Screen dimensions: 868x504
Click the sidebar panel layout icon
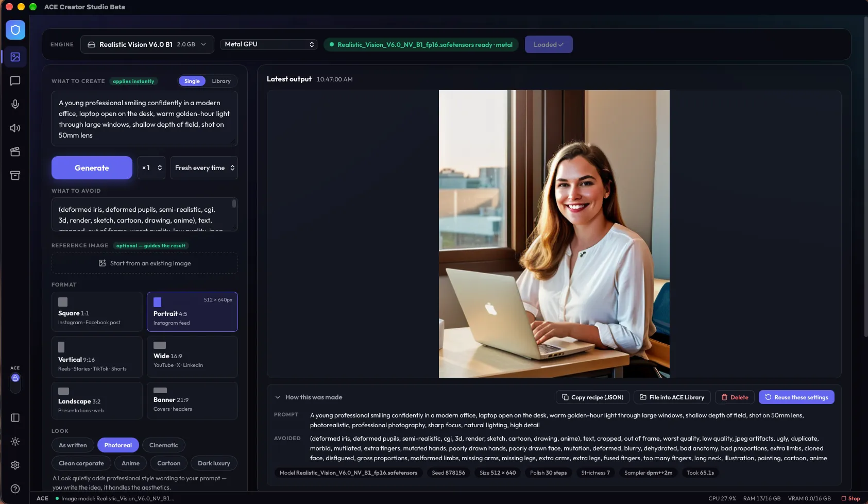click(15, 417)
